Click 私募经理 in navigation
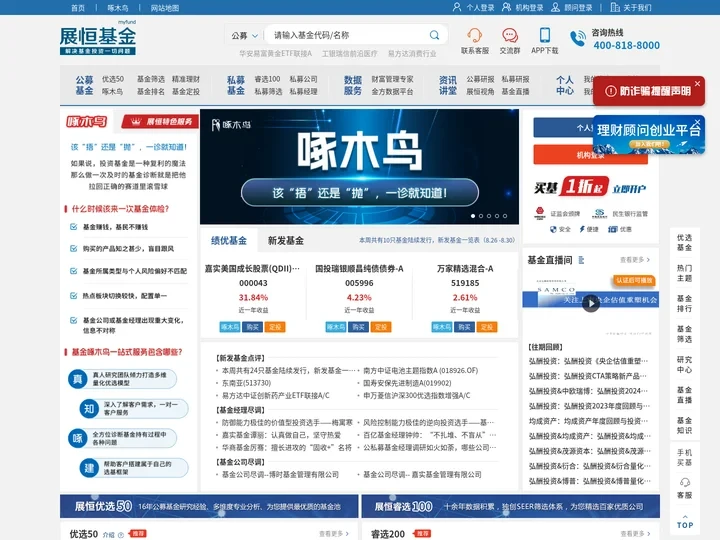 (303, 91)
